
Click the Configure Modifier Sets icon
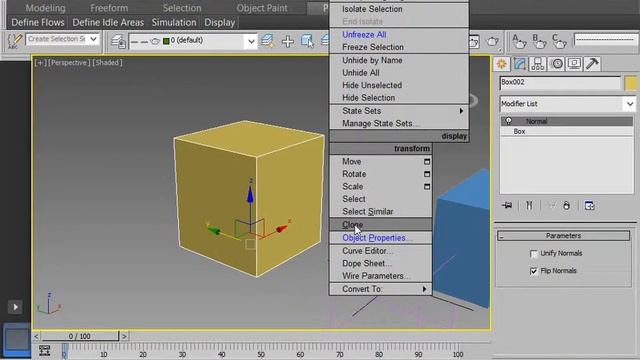pos(589,205)
